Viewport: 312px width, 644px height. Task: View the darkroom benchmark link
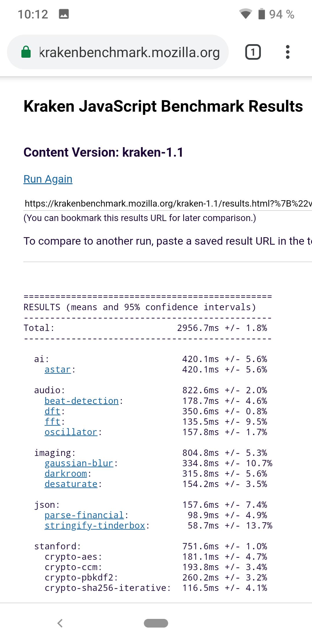click(x=66, y=473)
